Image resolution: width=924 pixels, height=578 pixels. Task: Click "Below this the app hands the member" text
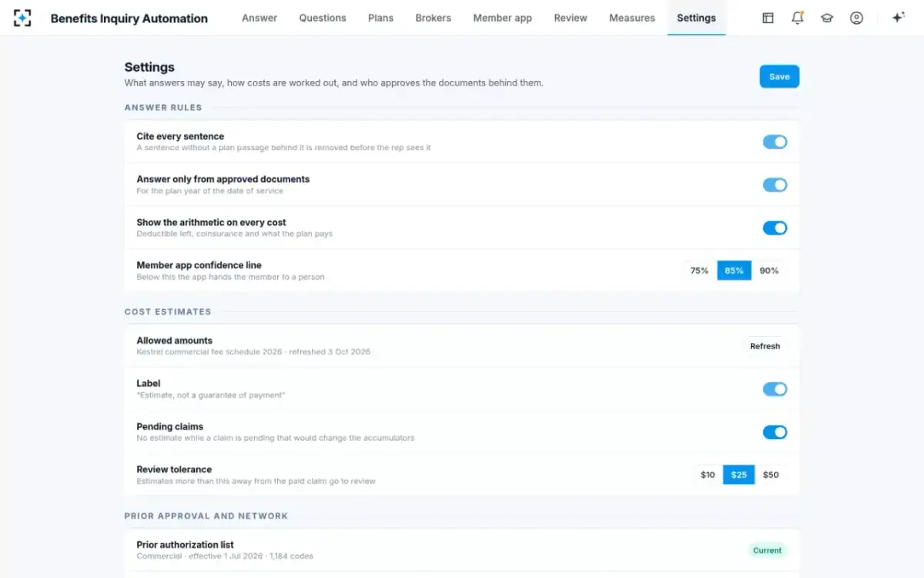pos(230,277)
